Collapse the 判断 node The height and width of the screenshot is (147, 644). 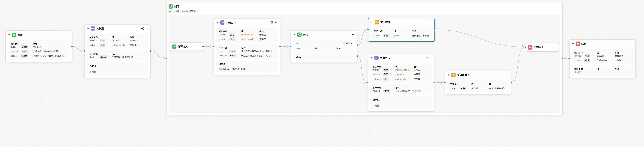pos(294,35)
